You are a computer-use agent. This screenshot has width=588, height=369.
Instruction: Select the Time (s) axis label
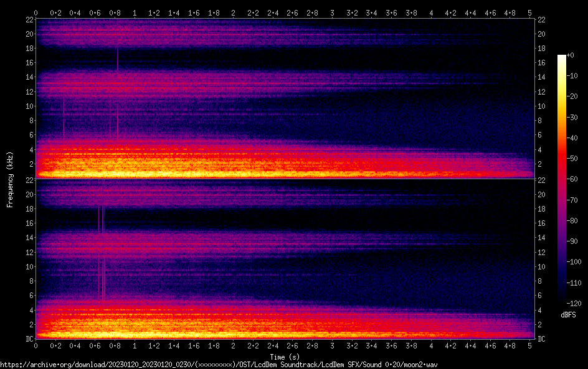point(282,357)
